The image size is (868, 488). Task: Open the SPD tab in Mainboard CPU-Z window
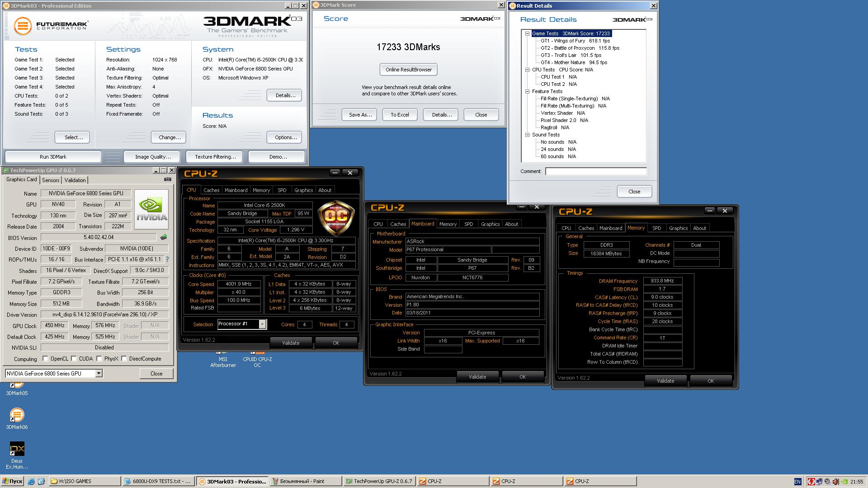coord(469,224)
